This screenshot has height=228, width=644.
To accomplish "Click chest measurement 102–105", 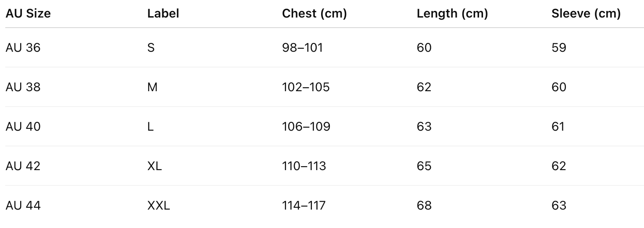I will tap(306, 87).
